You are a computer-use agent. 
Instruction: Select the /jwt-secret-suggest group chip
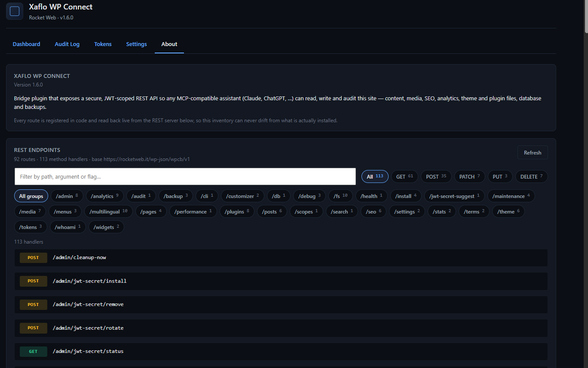coord(454,196)
